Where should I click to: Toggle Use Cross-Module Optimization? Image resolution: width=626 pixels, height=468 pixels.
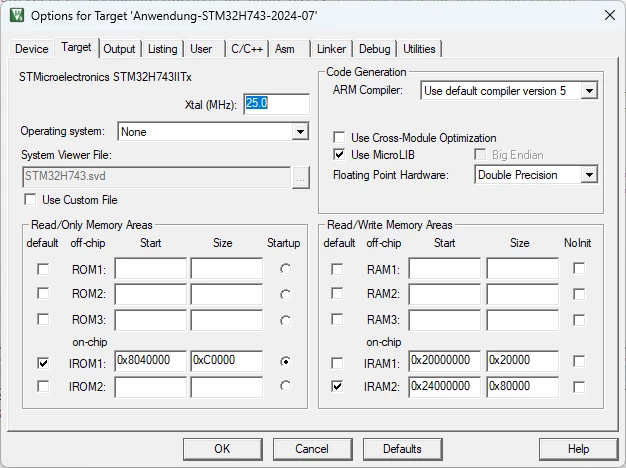(x=339, y=137)
